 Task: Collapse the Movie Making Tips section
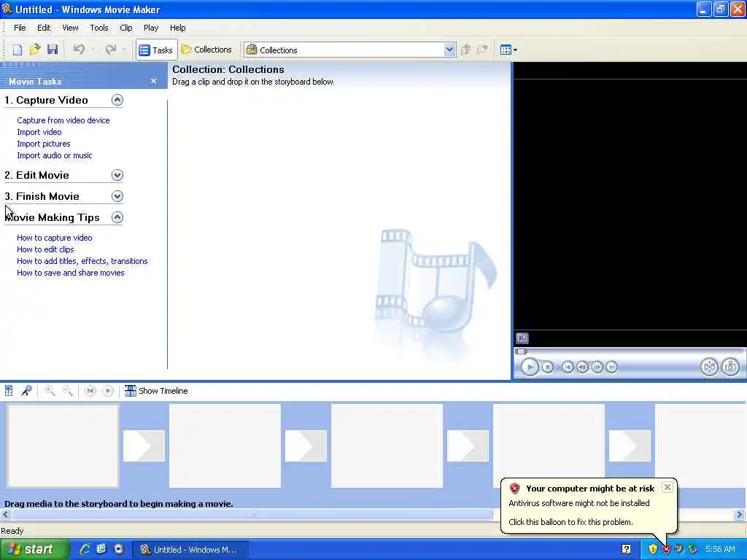[117, 217]
